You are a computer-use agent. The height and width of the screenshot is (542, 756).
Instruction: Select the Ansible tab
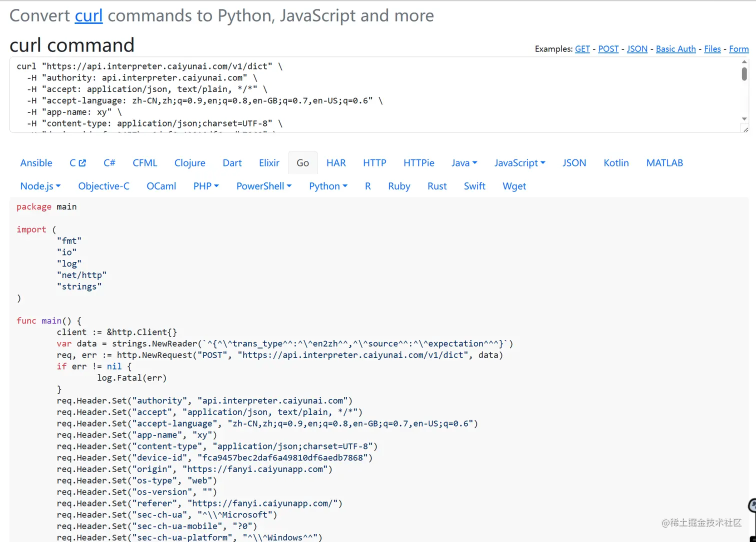click(36, 163)
